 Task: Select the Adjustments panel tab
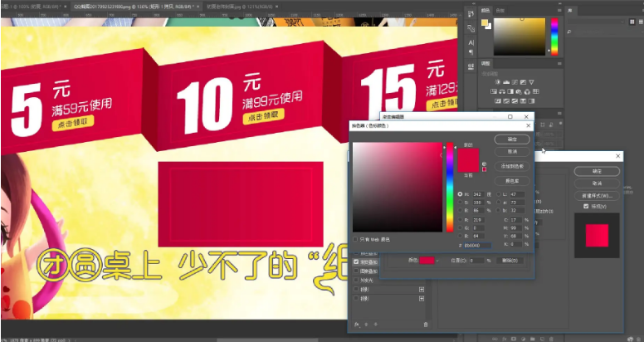(485, 63)
